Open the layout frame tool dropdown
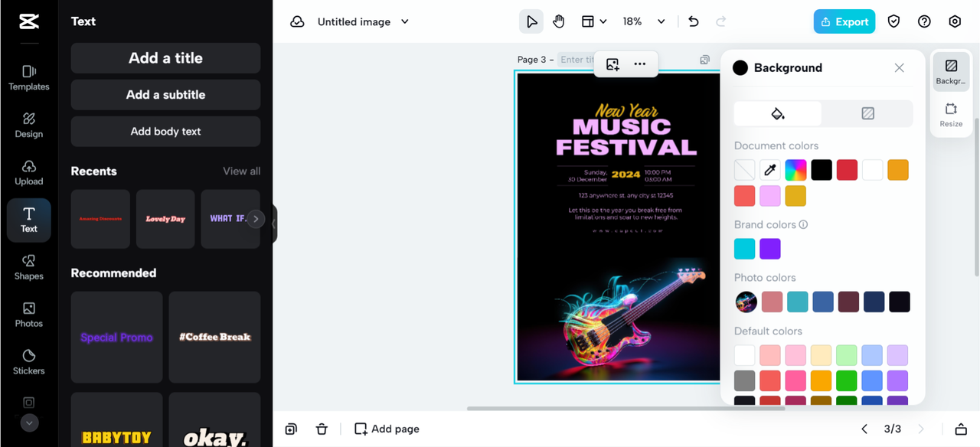Viewport: 980px width, 447px height. click(x=594, y=21)
